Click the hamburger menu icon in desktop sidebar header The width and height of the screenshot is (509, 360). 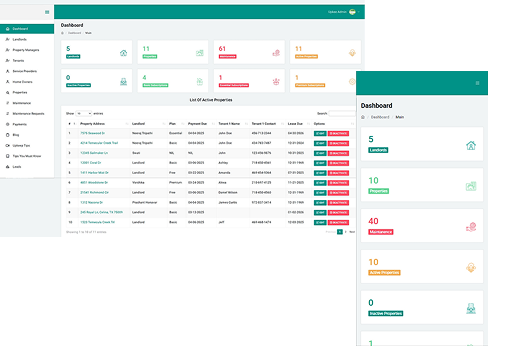tap(47, 12)
